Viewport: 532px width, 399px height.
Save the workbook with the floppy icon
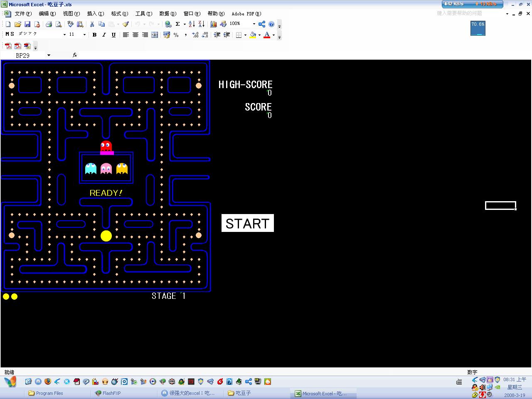[x=27, y=24]
